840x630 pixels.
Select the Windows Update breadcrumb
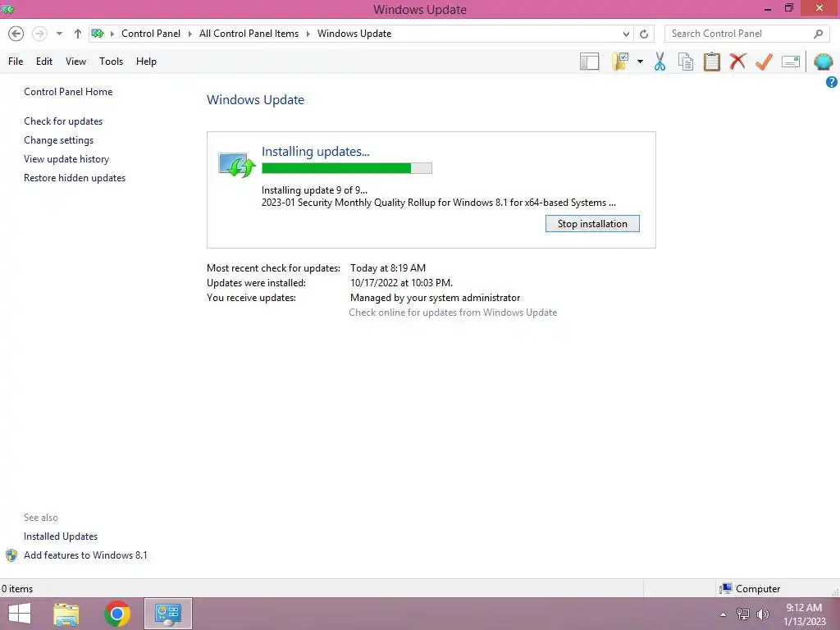tap(354, 34)
